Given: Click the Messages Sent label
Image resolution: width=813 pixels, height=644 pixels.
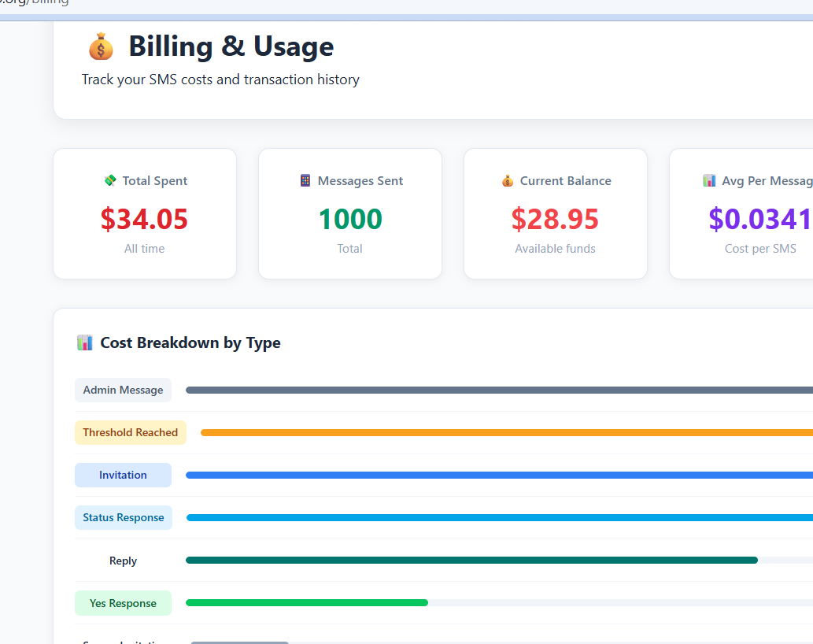Looking at the screenshot, I should [360, 181].
